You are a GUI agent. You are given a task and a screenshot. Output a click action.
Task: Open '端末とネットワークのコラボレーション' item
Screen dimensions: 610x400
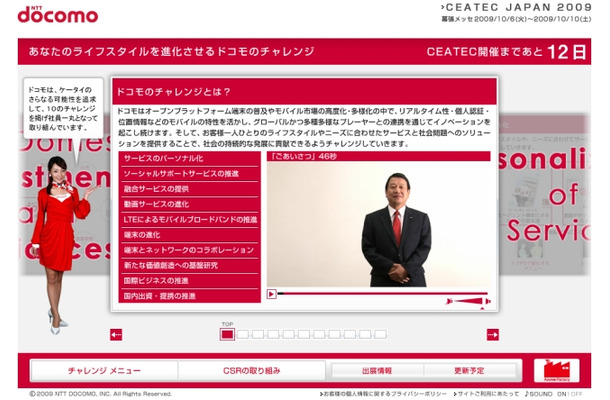point(190,250)
